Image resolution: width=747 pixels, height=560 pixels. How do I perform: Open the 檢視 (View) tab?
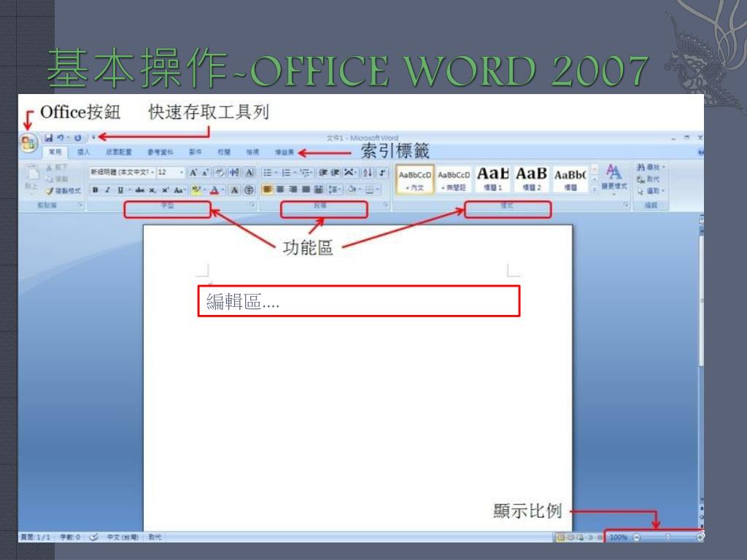252,152
